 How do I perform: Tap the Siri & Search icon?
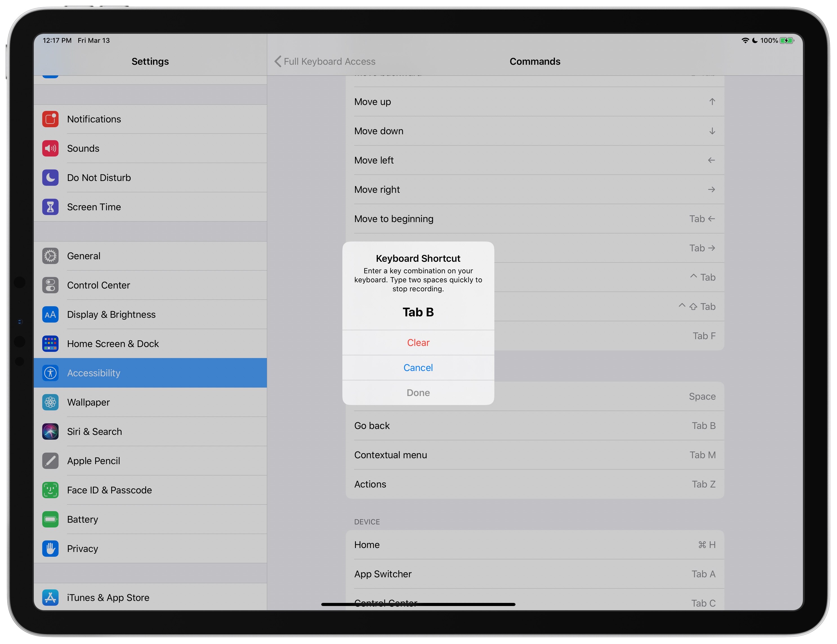[50, 432]
